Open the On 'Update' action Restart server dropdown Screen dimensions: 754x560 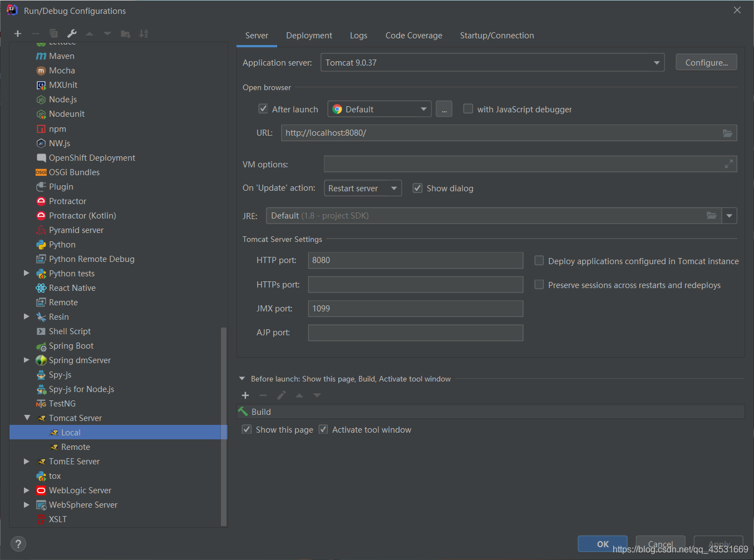(363, 188)
